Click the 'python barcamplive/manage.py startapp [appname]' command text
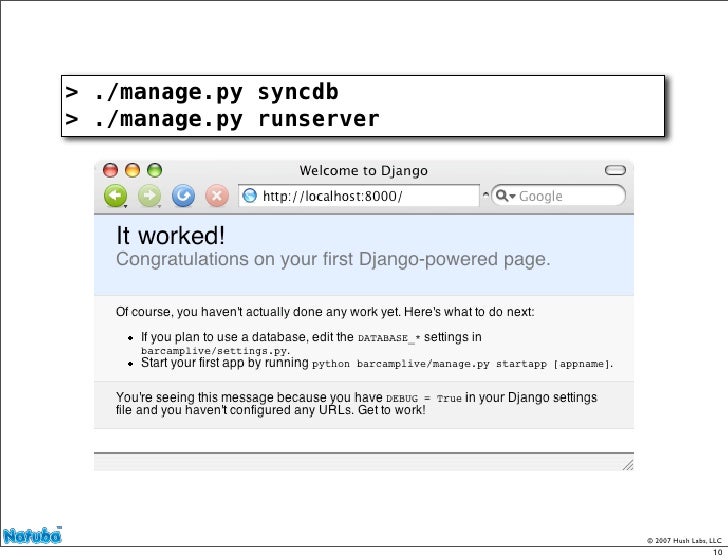The width and height of the screenshot is (728, 560). pyautogui.click(x=462, y=364)
